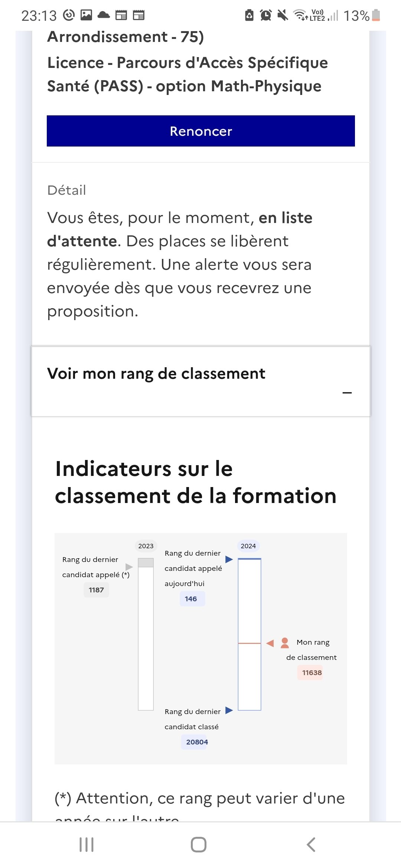Tap the orange person icon near Mon rang

(x=285, y=642)
